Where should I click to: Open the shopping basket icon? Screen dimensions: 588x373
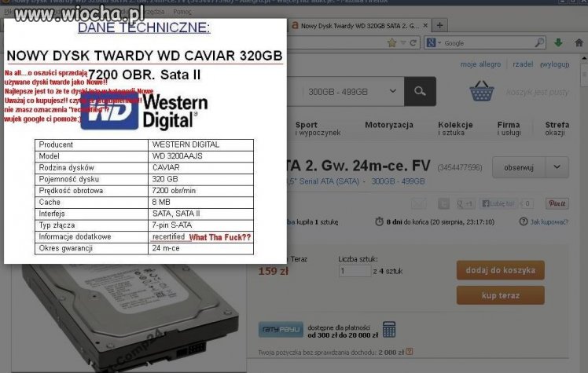[x=482, y=91]
